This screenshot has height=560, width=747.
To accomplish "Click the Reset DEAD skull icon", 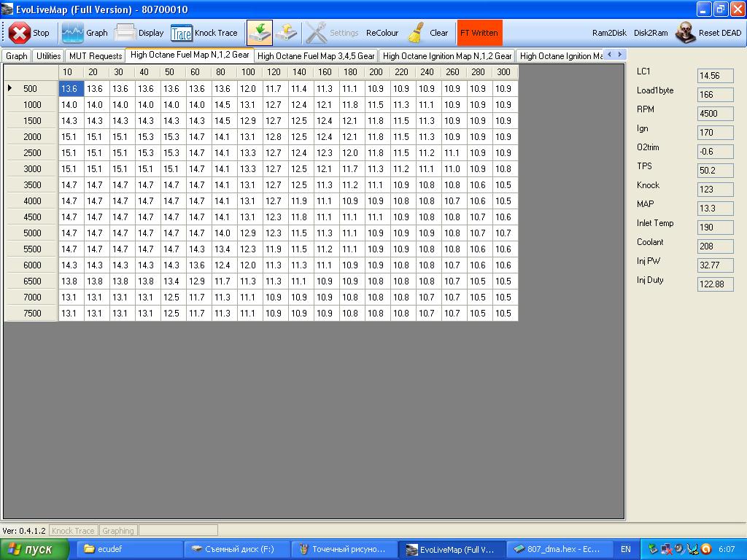I will coord(685,33).
